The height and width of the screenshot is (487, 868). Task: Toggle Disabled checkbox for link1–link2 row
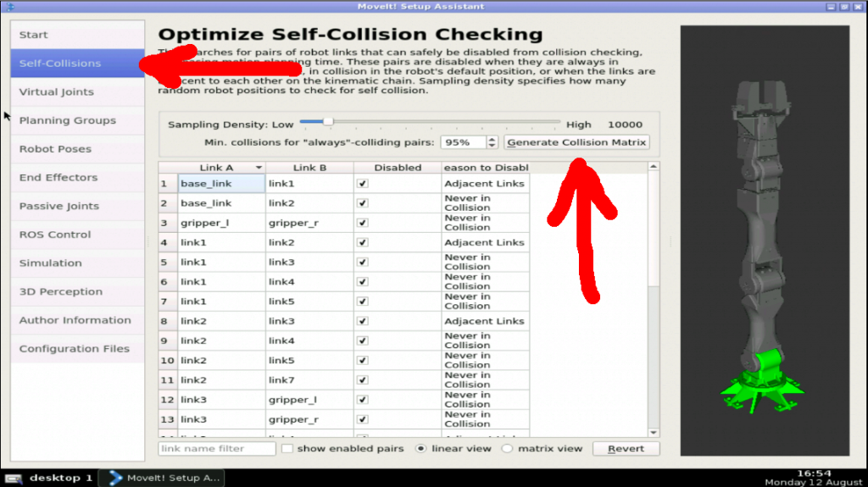click(363, 242)
